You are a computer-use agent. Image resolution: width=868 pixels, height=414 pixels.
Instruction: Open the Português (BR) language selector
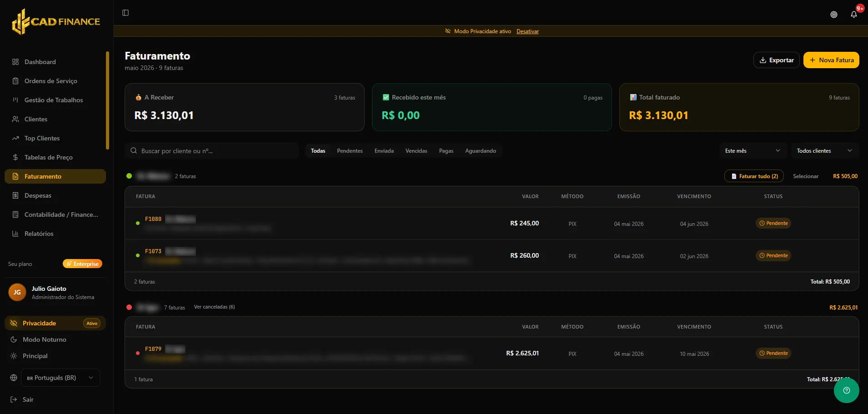pos(60,378)
